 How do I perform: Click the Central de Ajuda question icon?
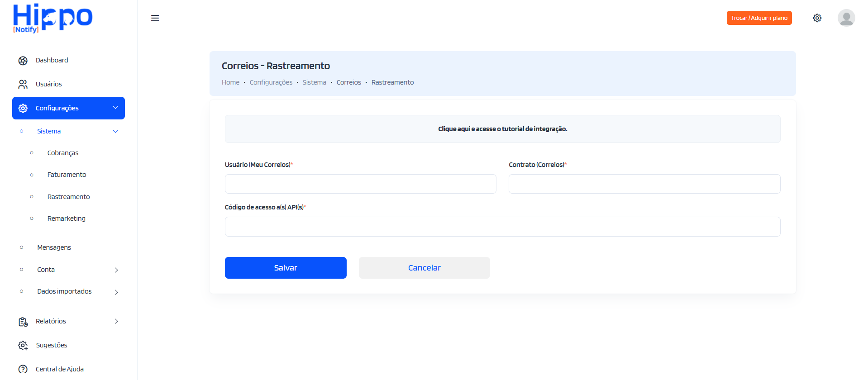click(x=23, y=369)
